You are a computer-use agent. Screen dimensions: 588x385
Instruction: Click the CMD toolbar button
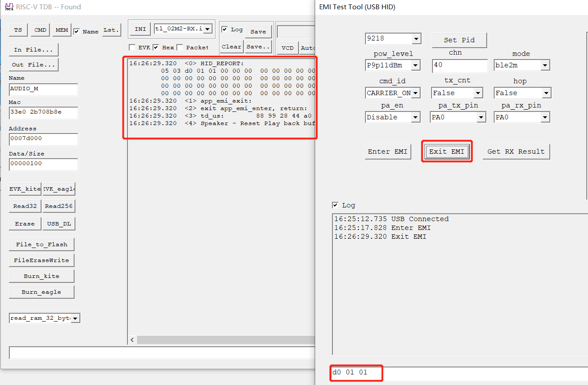(40, 30)
